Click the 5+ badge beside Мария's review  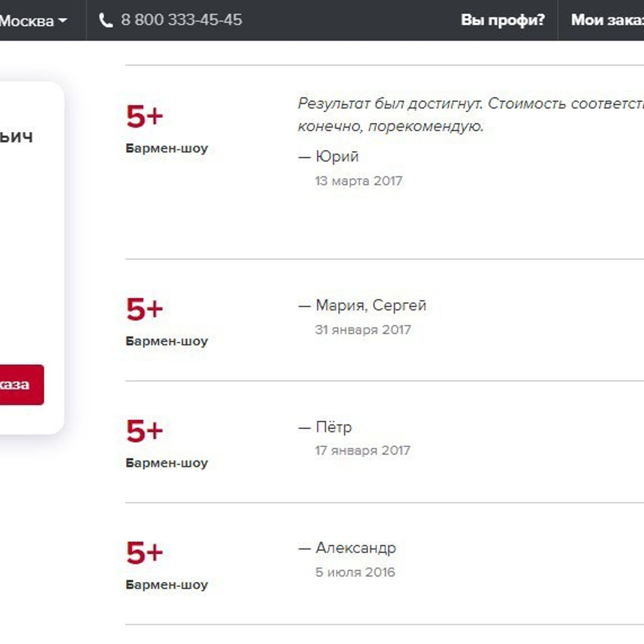tap(144, 308)
